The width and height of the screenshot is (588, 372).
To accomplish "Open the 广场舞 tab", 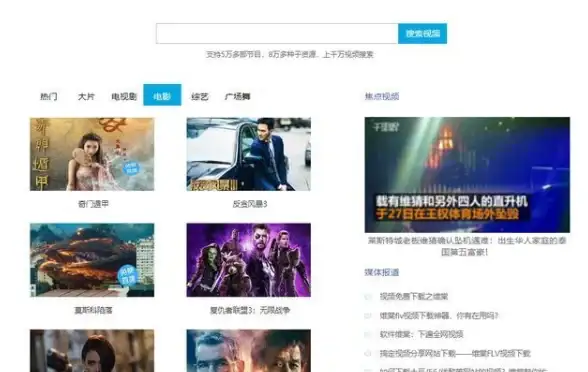I will pyautogui.click(x=237, y=96).
